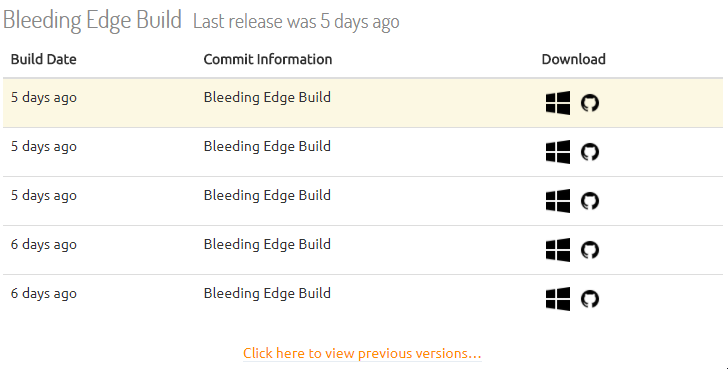This screenshot has width=728, height=369.
Task: Open GitHub link in highlighted first row
Action: pyautogui.click(x=590, y=103)
